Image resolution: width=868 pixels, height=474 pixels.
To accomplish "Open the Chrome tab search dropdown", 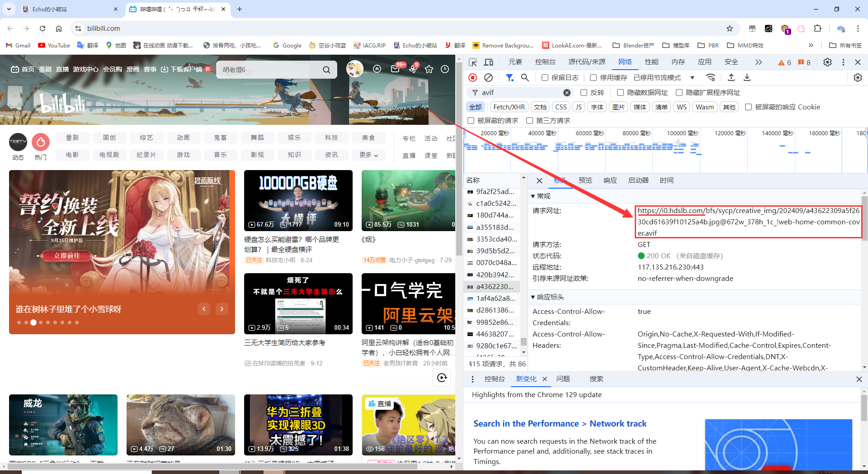I will (x=9, y=9).
